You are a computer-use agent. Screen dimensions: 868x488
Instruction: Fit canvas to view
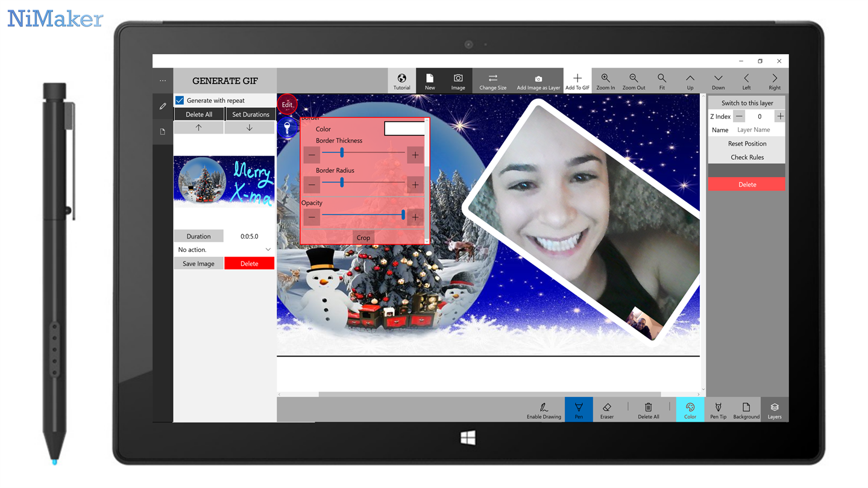(662, 81)
